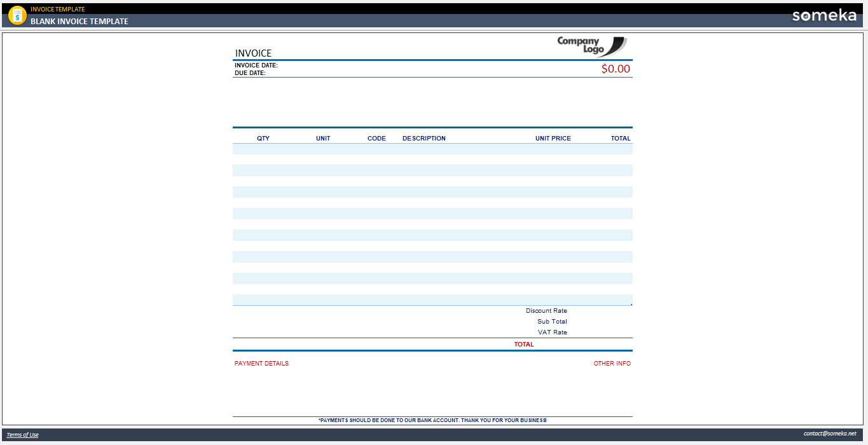
Task: Select the $0.00 total amount
Action: click(616, 69)
